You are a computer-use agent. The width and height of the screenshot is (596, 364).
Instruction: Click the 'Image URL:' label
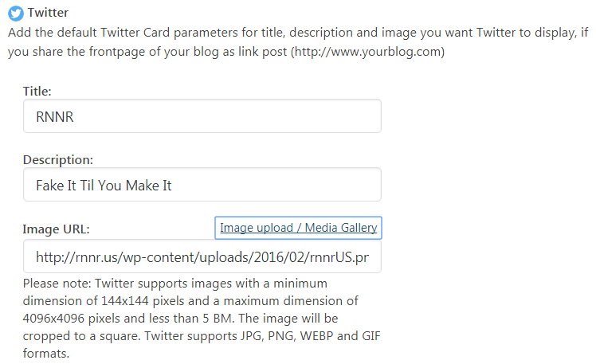56,229
